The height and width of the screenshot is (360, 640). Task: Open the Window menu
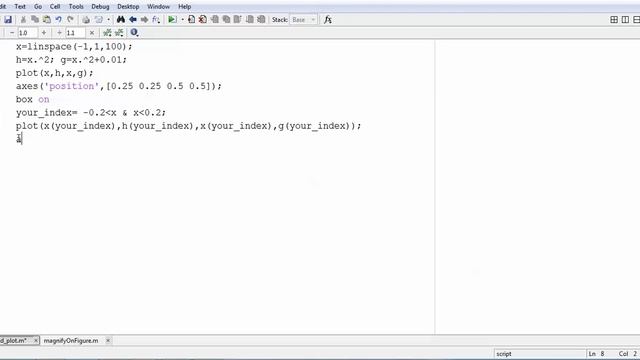tap(158, 7)
